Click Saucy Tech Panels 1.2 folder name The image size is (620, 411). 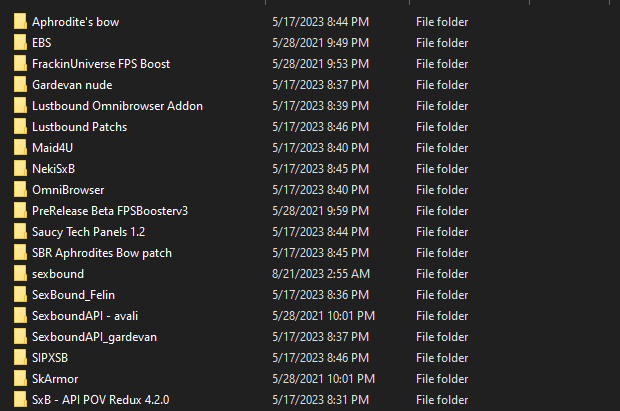click(89, 232)
